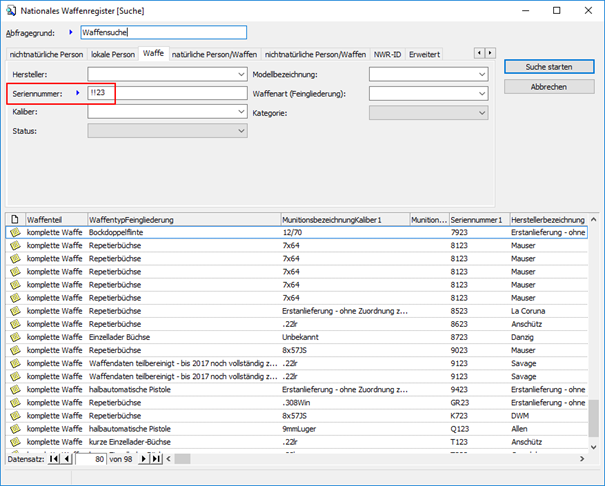Screen dimensions: 605x486
Task: Go to first record in navigator
Action: [54, 459]
